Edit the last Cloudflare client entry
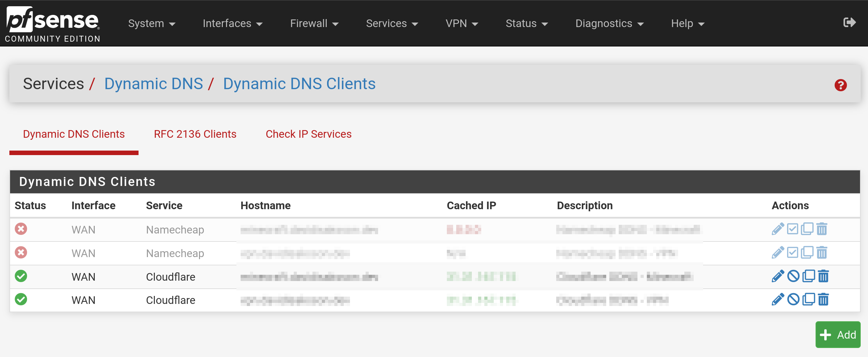The image size is (868, 357). (778, 299)
